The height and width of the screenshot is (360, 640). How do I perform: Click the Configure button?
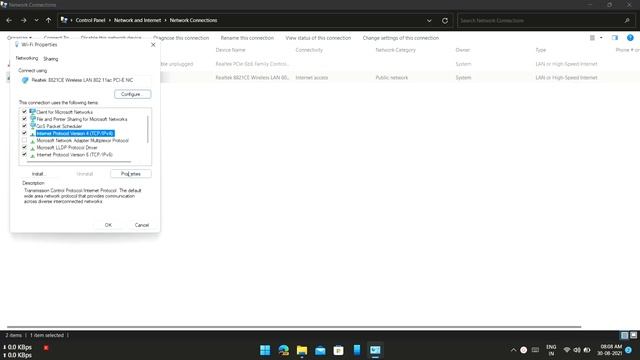click(132, 94)
